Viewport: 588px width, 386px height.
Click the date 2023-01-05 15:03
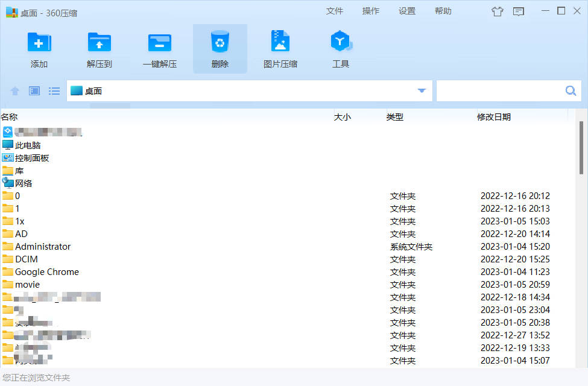coord(515,221)
